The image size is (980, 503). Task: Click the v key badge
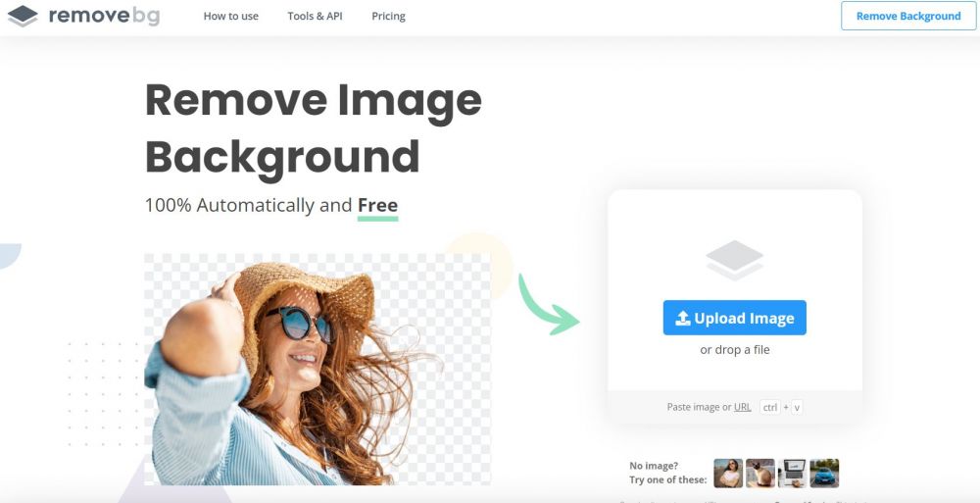click(x=797, y=407)
